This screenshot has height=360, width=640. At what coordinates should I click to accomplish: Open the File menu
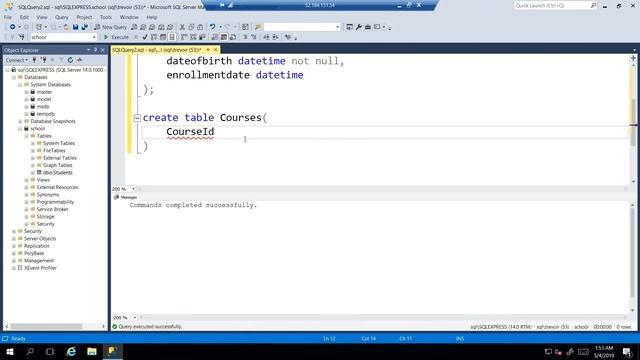[x=8, y=17]
